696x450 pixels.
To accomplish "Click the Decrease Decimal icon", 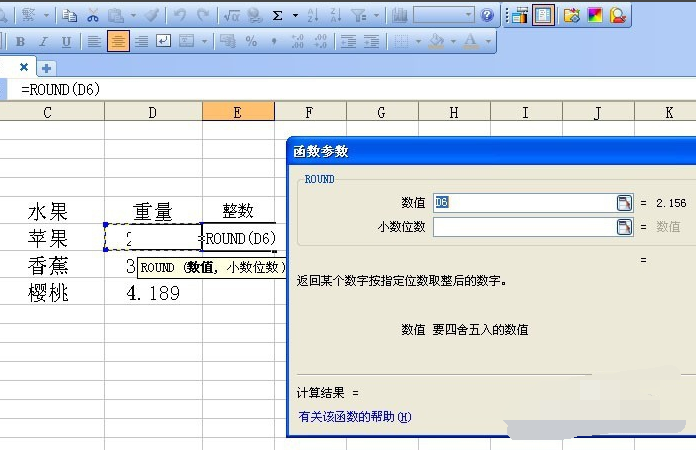I will pos(320,42).
